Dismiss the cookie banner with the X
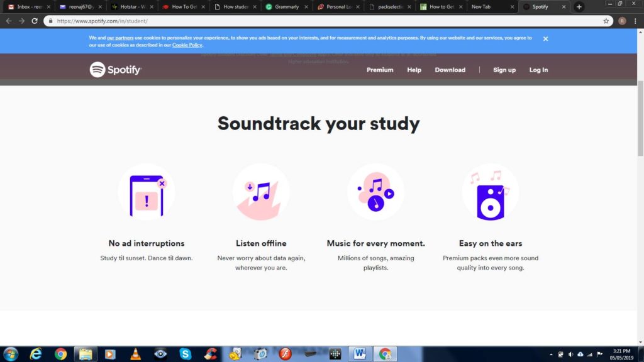 coord(545,38)
